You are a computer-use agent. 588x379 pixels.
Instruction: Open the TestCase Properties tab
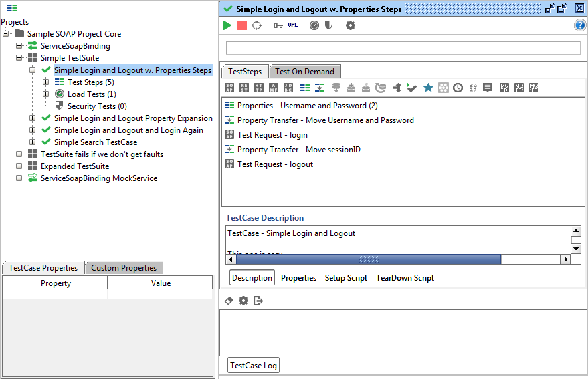[x=43, y=268]
